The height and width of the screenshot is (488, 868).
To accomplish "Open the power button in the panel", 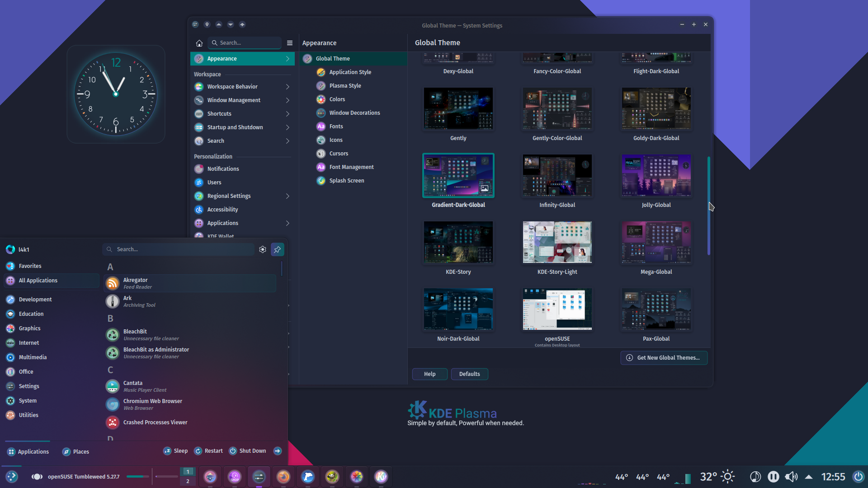I will point(858,477).
